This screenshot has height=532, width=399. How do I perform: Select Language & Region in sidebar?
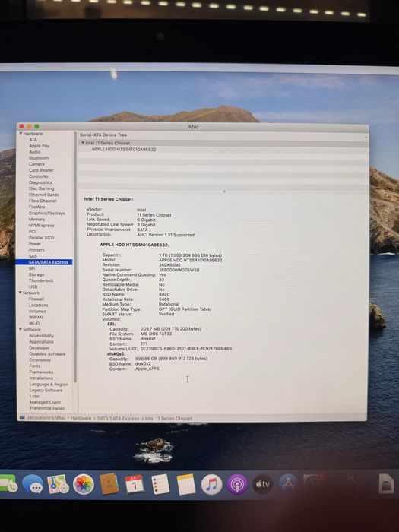(49, 384)
